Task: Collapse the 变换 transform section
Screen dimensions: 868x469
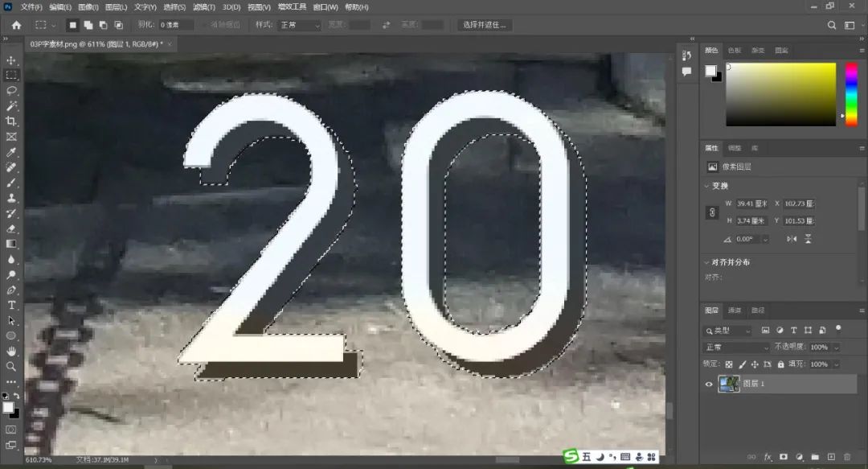Action: click(x=706, y=186)
